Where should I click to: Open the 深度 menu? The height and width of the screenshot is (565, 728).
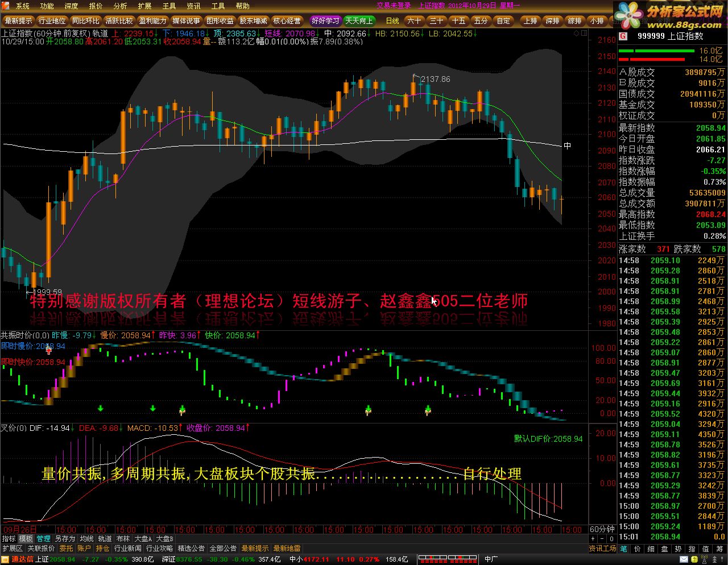pyautogui.click(x=71, y=6)
